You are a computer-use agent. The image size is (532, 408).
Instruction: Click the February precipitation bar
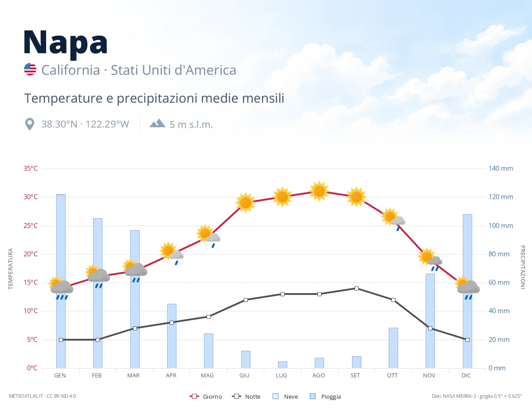(98, 293)
